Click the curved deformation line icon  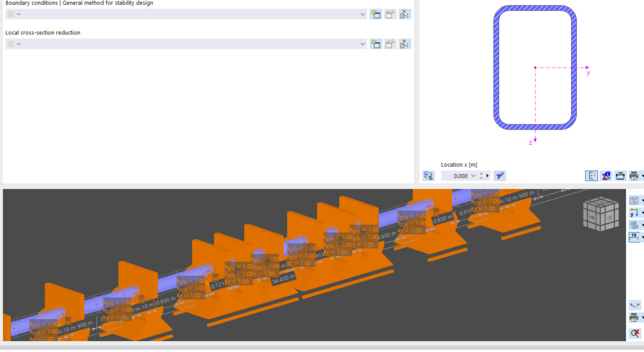click(x=635, y=305)
